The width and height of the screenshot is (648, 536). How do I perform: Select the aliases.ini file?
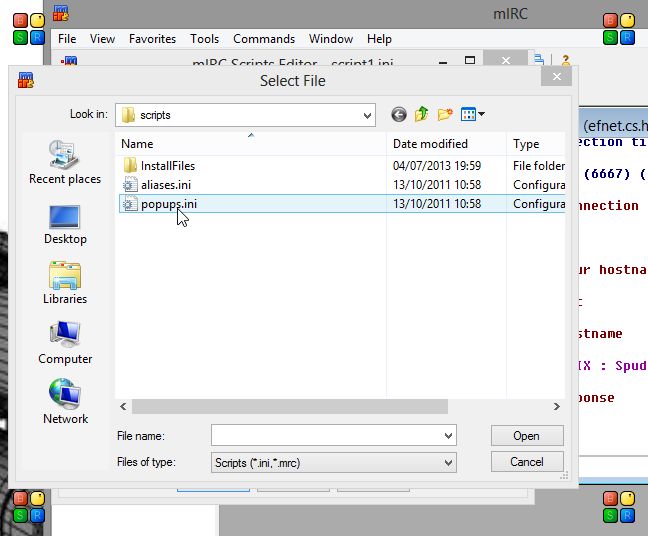click(168, 185)
